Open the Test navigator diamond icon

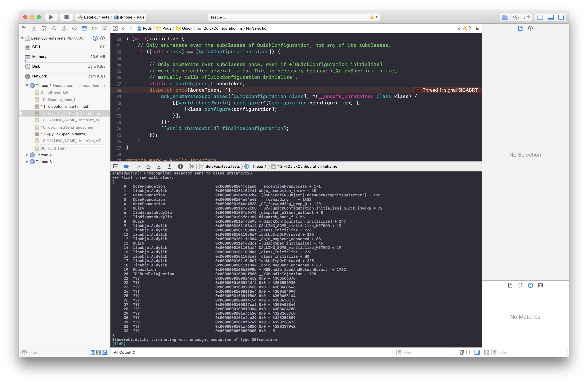point(74,28)
